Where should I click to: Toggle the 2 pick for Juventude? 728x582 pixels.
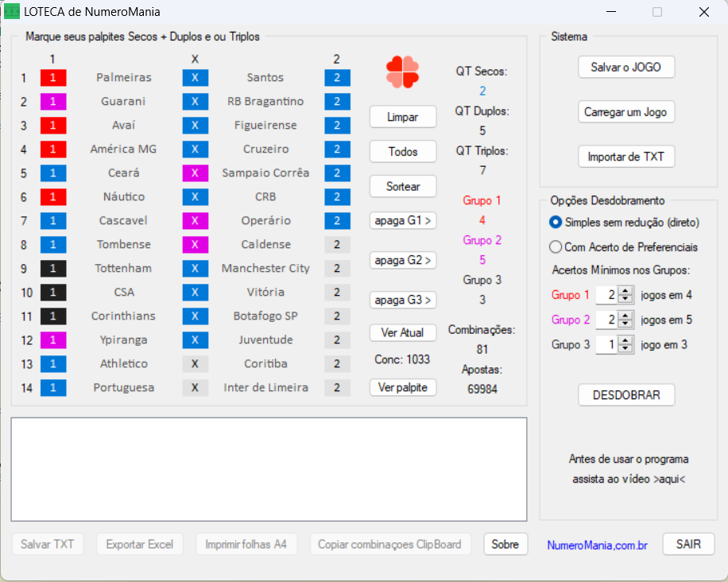point(337,340)
